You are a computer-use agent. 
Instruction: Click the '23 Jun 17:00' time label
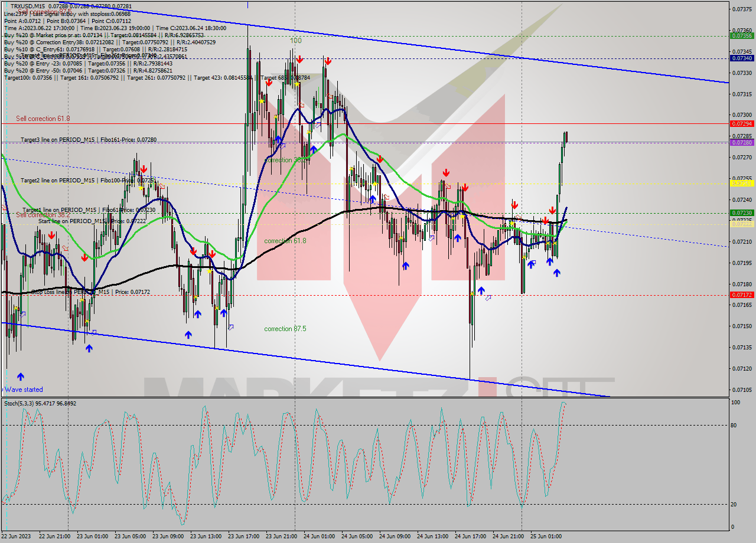pyautogui.click(x=243, y=537)
